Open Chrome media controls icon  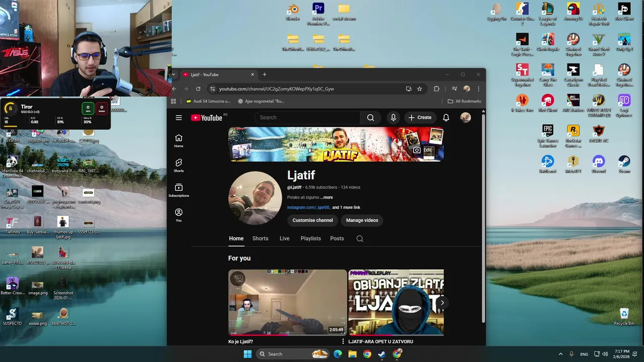click(454, 89)
